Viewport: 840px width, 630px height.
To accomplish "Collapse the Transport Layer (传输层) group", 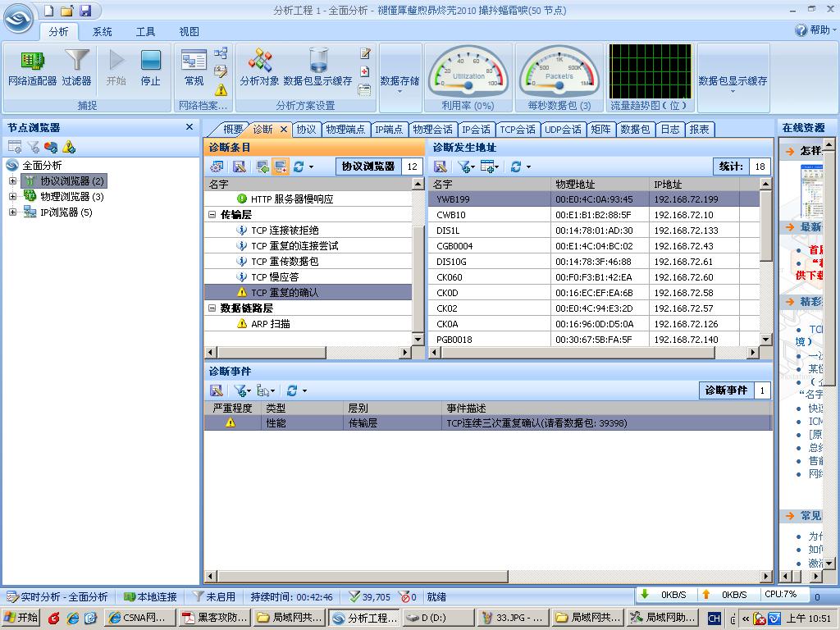I will click(x=212, y=215).
